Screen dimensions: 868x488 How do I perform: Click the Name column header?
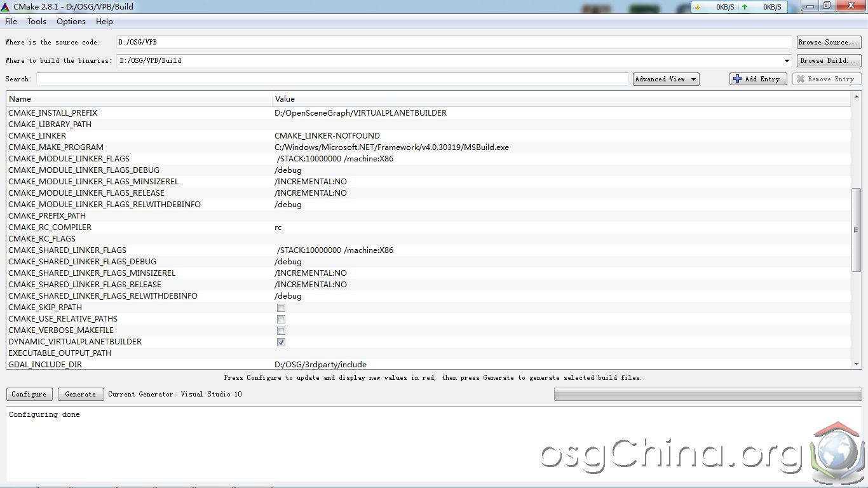pos(139,99)
